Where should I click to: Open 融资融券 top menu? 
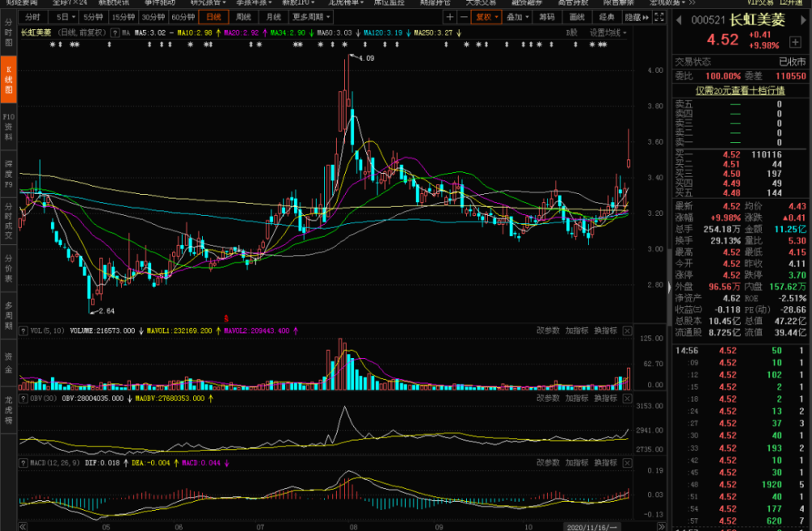click(527, 2)
